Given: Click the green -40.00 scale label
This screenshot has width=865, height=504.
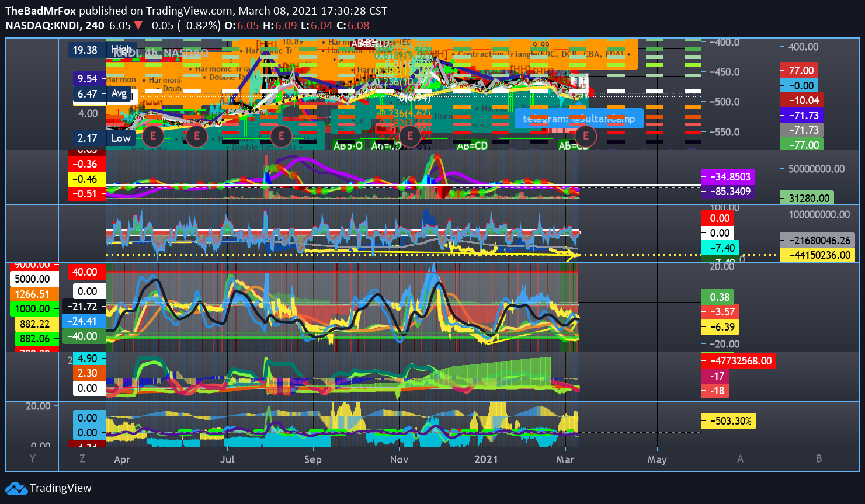Looking at the screenshot, I should [86, 336].
